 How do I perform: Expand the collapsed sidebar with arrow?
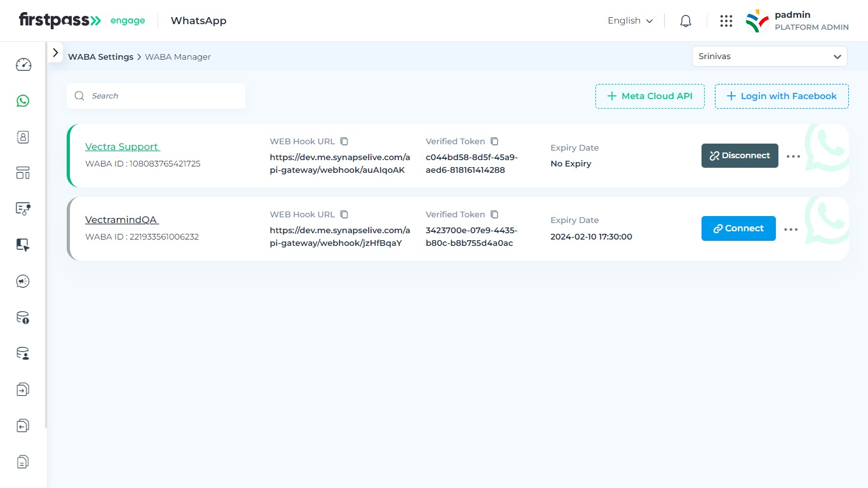(x=55, y=53)
